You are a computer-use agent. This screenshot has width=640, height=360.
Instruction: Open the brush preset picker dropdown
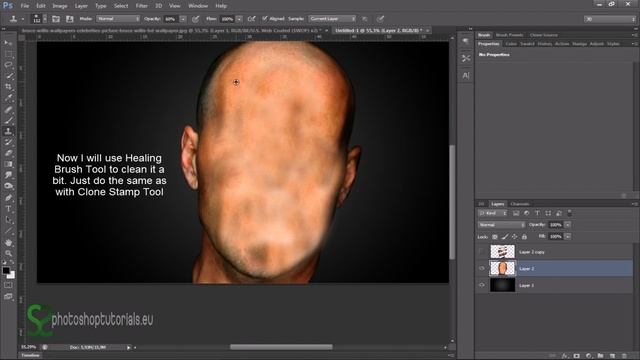(x=45, y=19)
